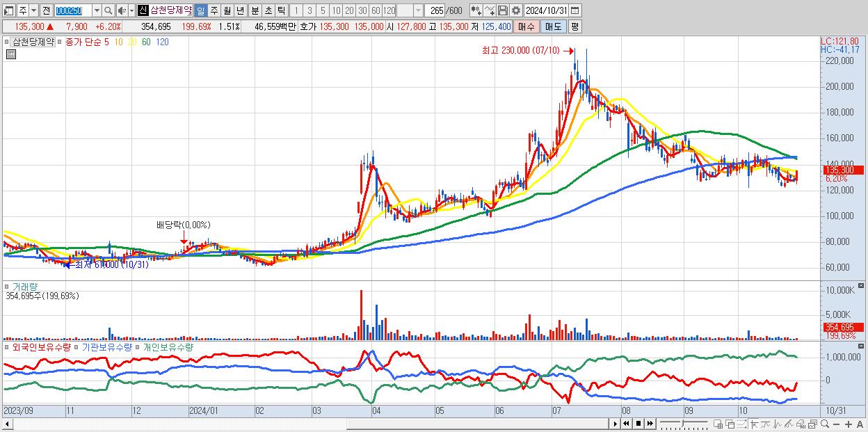
Task: Click the overlapping windows icon in bottom bar
Action: point(730,424)
